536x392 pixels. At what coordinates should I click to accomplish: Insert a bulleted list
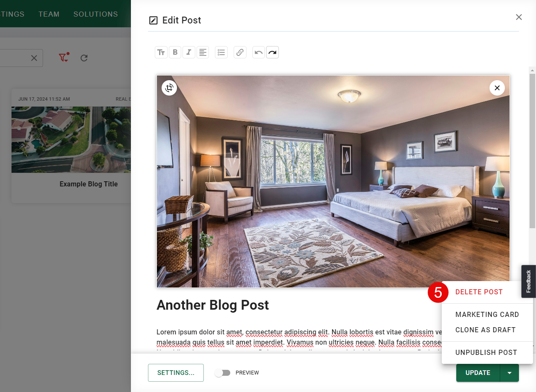point(221,52)
